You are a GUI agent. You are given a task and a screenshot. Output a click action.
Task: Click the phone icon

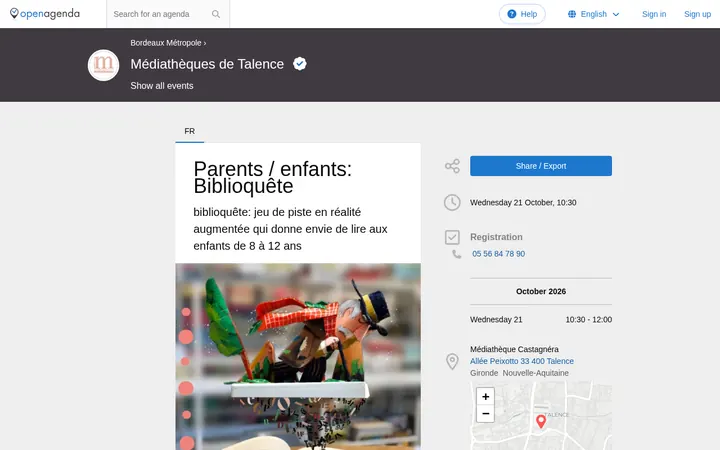[456, 254]
